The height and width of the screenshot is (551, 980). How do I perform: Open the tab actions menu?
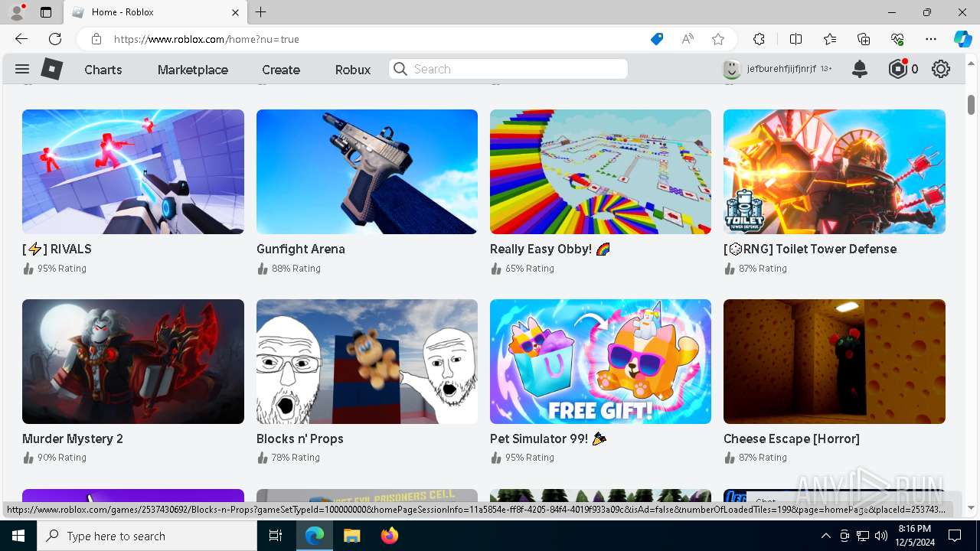(46, 12)
